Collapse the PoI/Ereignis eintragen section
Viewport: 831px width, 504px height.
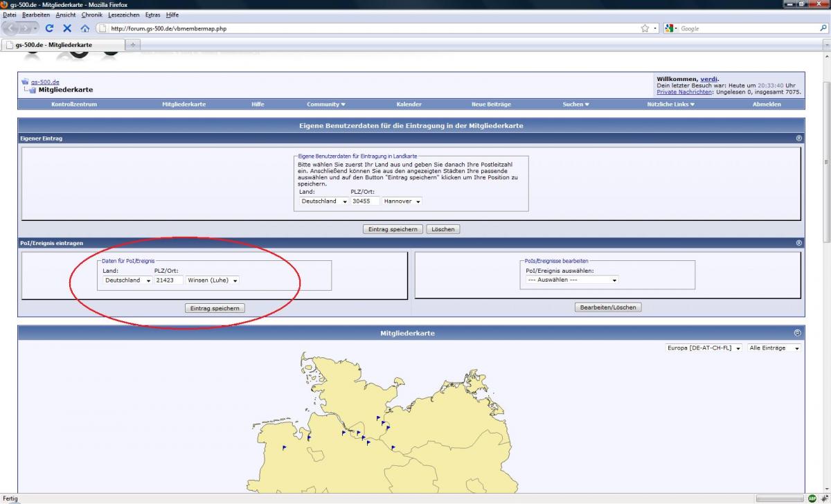[x=799, y=243]
